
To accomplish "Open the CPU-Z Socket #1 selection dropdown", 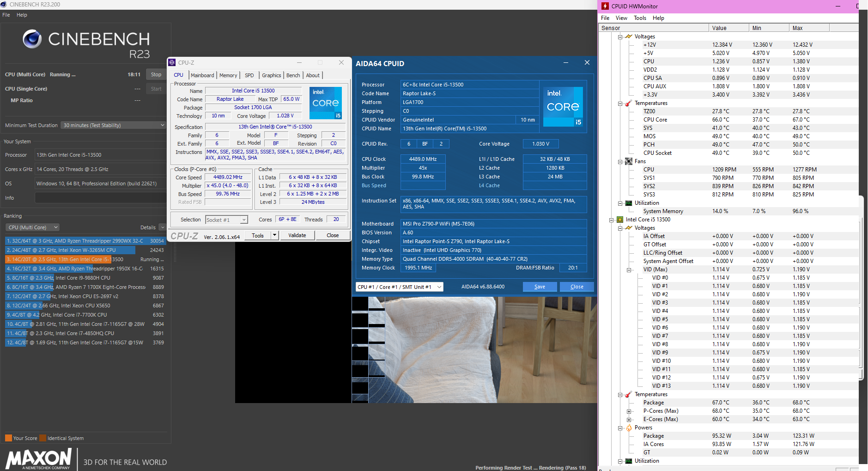I will (x=226, y=220).
